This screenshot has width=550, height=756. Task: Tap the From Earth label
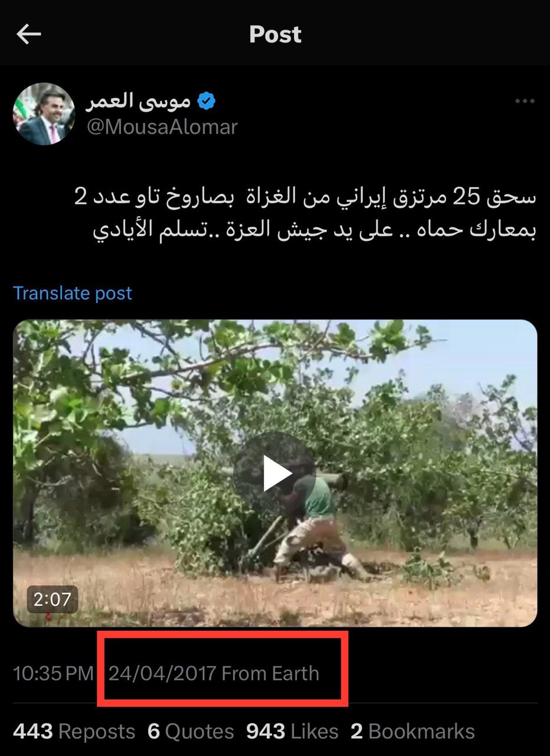[x=270, y=673]
